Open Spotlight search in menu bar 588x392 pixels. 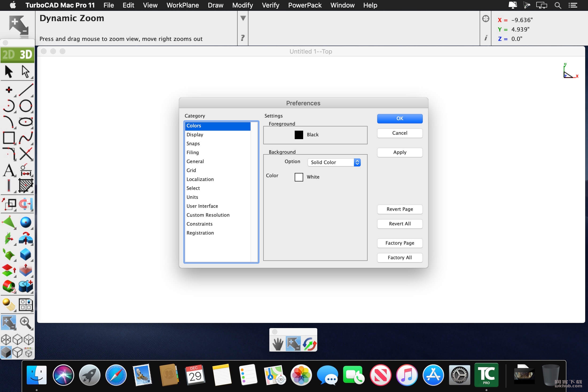[558, 5]
